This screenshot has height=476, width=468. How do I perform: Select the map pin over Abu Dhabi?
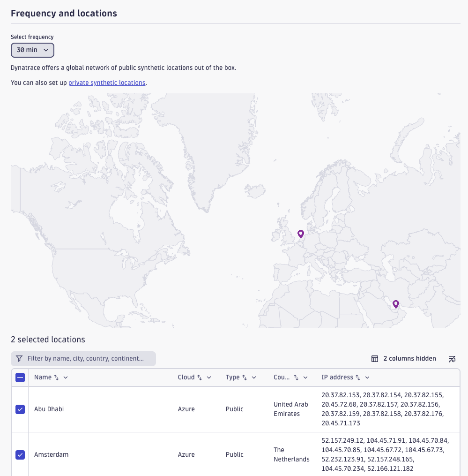click(396, 304)
